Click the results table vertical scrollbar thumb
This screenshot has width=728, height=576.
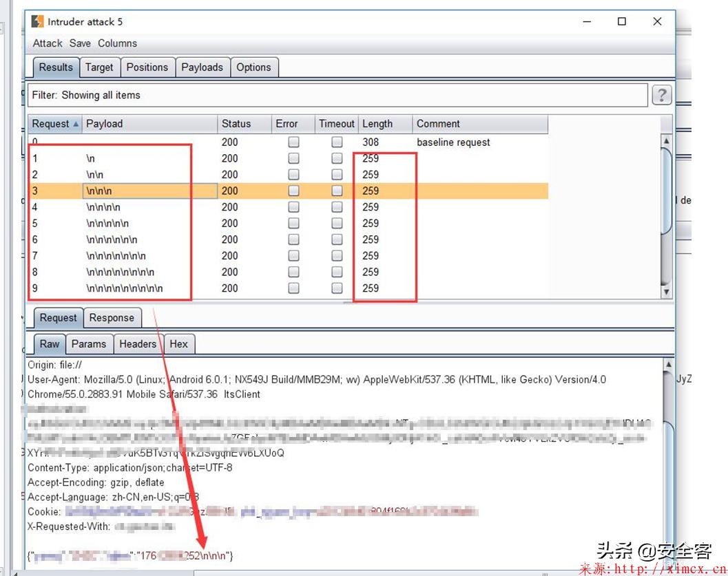click(666, 191)
